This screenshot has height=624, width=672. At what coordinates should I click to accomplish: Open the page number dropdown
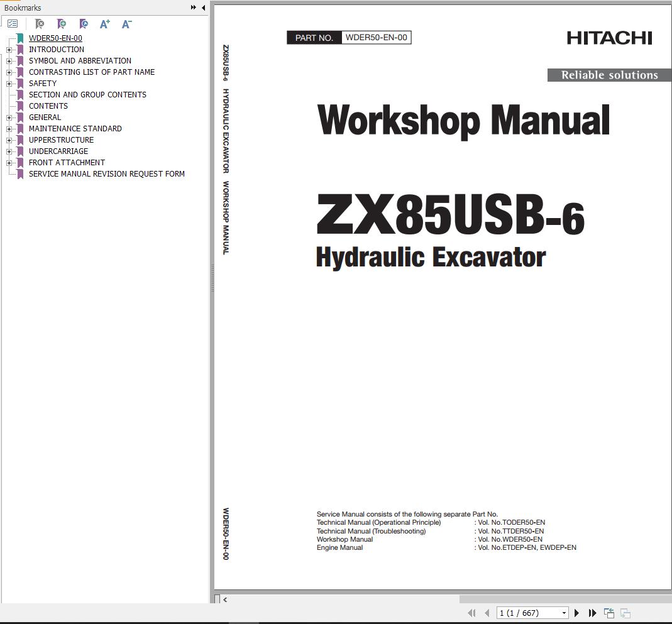coord(564,613)
